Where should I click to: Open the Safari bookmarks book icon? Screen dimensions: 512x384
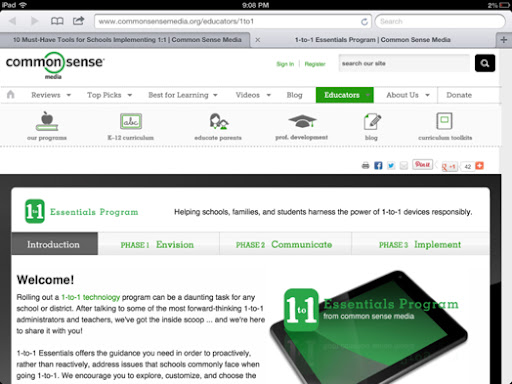coord(57,21)
